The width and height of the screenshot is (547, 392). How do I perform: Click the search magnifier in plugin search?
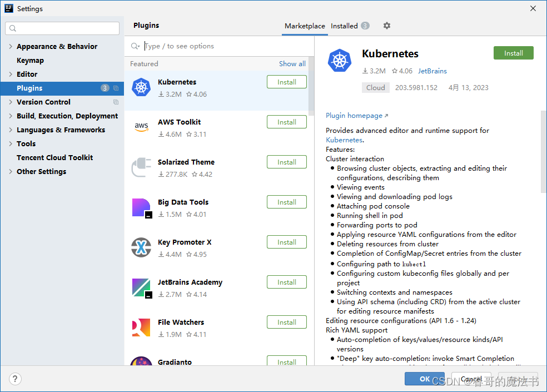[x=135, y=46]
